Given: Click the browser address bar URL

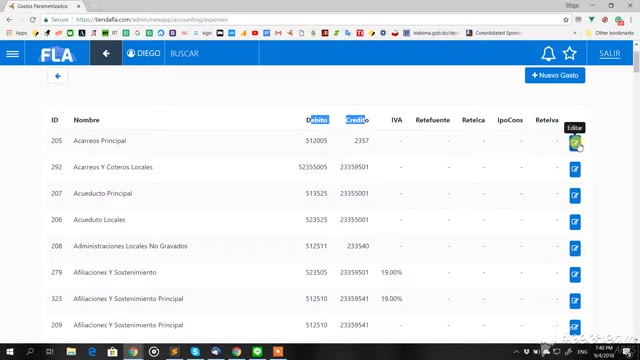Looking at the screenshot, I should pos(151,20).
